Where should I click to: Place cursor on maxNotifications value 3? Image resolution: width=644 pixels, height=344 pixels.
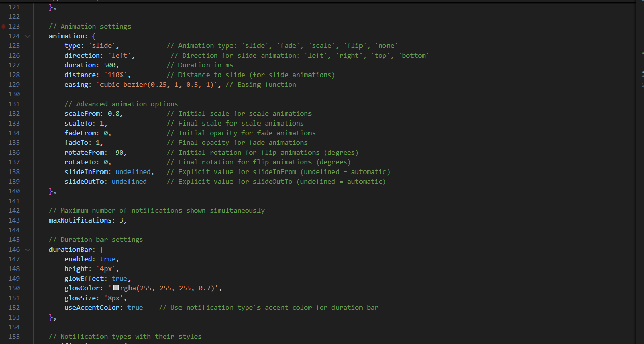(121, 220)
